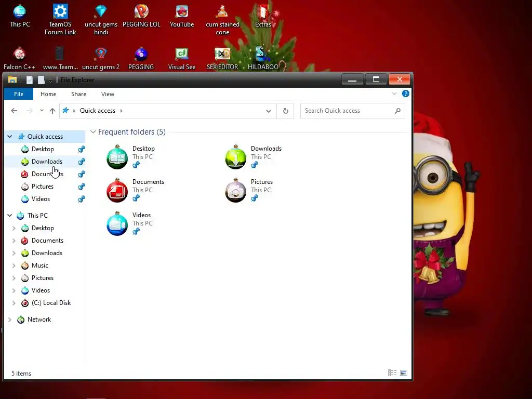Select Desktop under Quick access in sidebar
Image resolution: width=532 pixels, height=399 pixels.
click(43, 149)
